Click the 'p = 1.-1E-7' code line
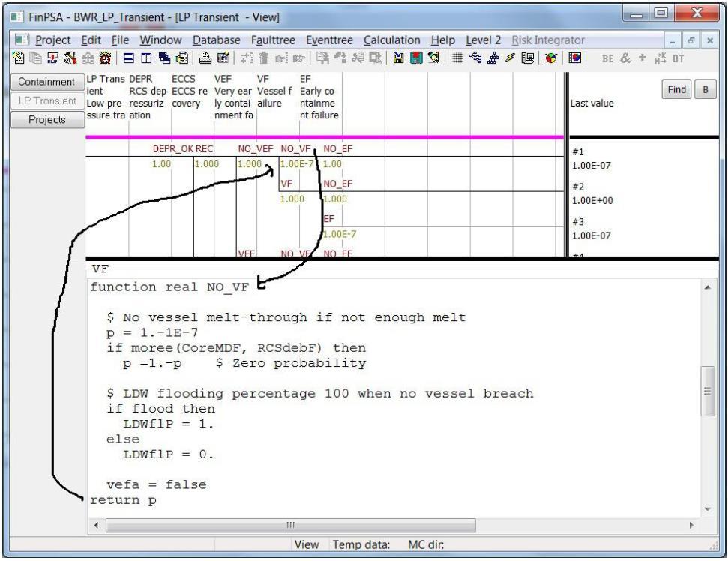Image resolution: width=728 pixels, height=561 pixels. pyautogui.click(x=152, y=332)
